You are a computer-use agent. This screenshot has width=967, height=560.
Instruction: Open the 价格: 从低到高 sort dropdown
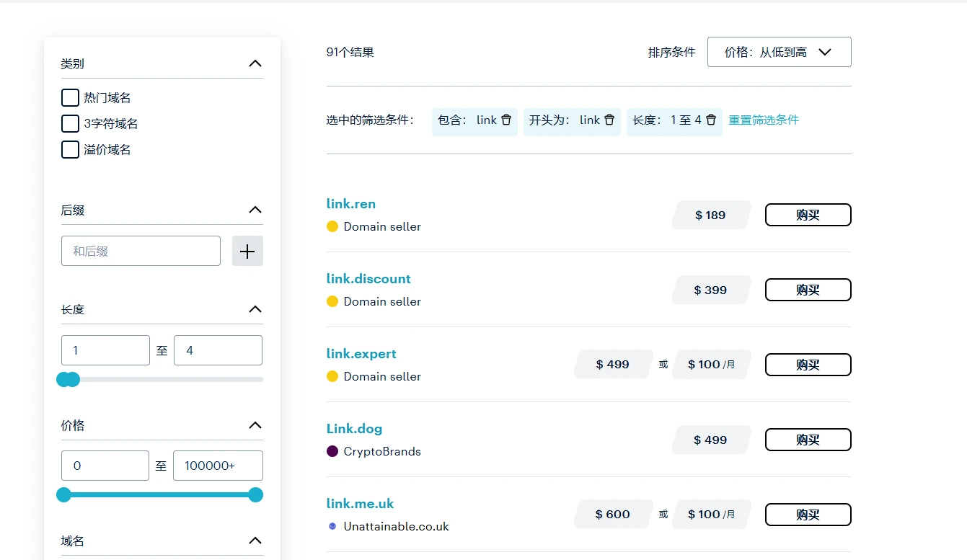coord(779,52)
